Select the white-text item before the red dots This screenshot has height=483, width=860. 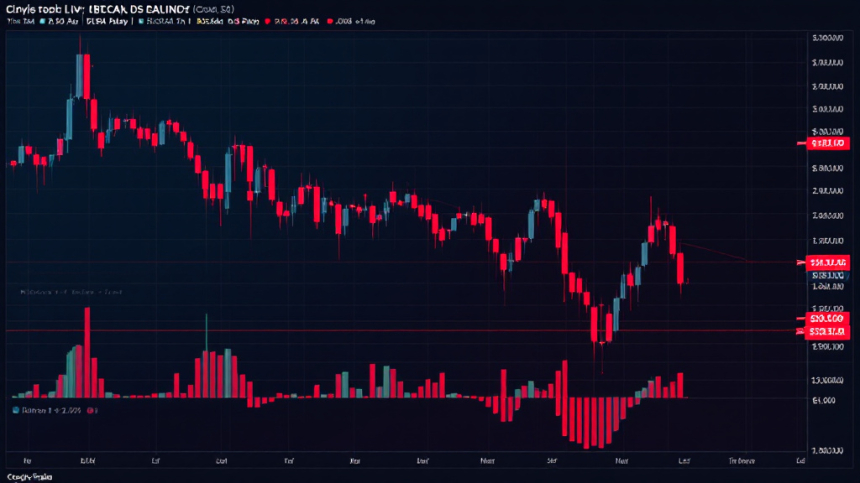(243, 21)
